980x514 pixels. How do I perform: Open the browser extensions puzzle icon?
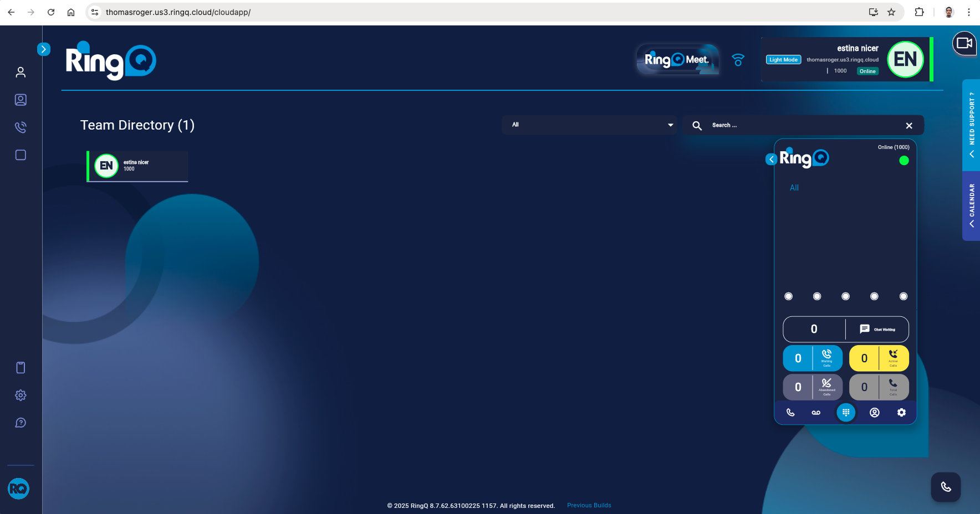point(919,12)
